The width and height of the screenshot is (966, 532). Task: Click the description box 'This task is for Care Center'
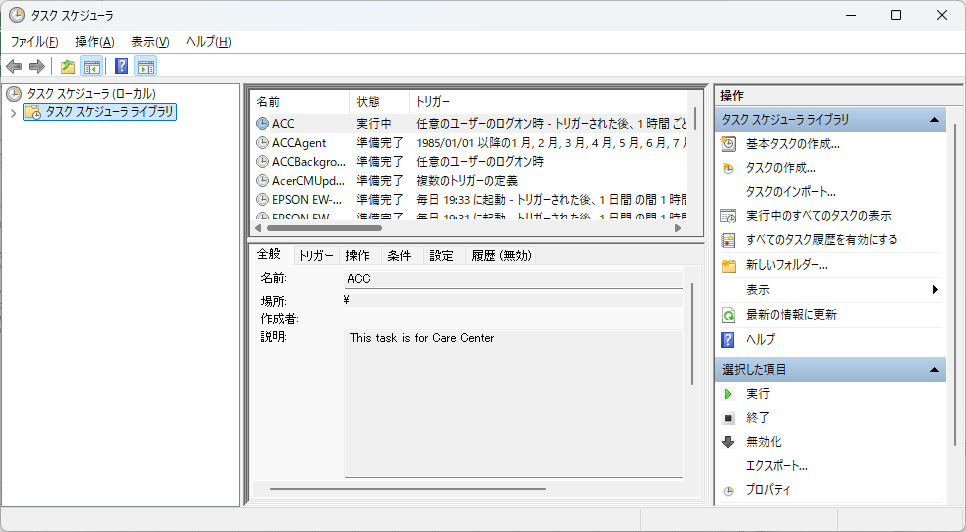tap(513, 403)
